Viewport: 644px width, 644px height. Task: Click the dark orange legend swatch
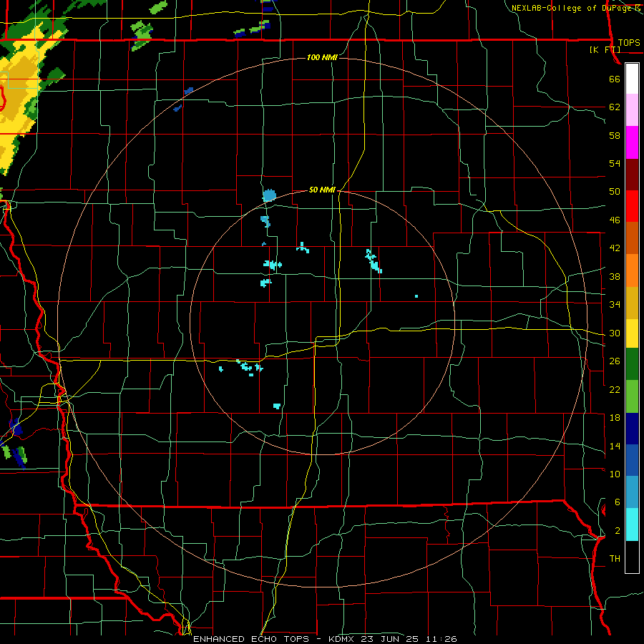coord(632,238)
